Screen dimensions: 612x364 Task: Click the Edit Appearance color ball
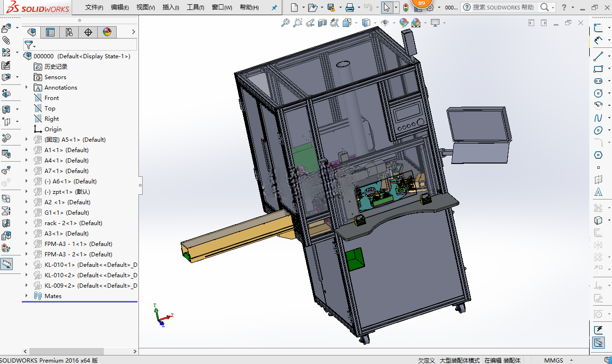tap(403, 22)
